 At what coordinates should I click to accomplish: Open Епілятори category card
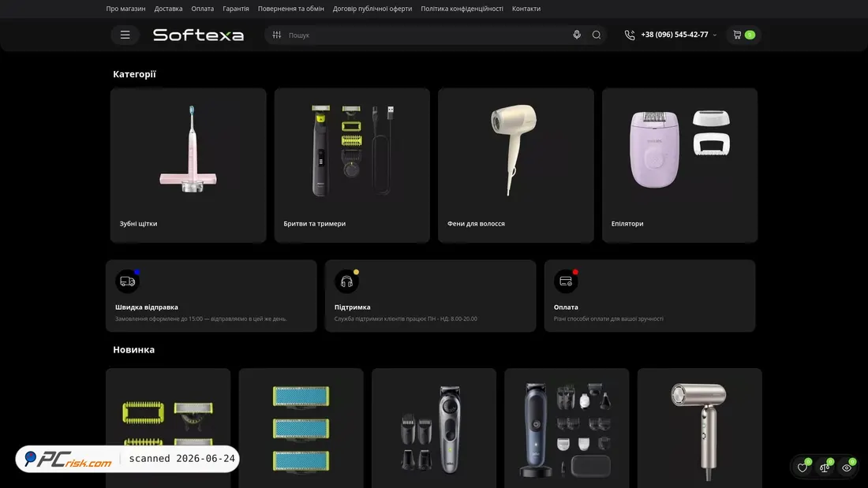click(x=679, y=165)
